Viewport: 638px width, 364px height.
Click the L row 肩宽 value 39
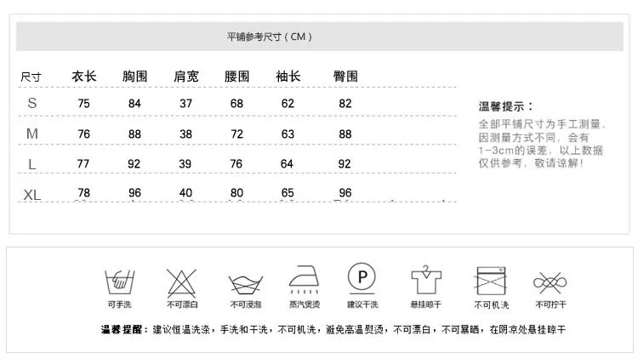pos(185,163)
